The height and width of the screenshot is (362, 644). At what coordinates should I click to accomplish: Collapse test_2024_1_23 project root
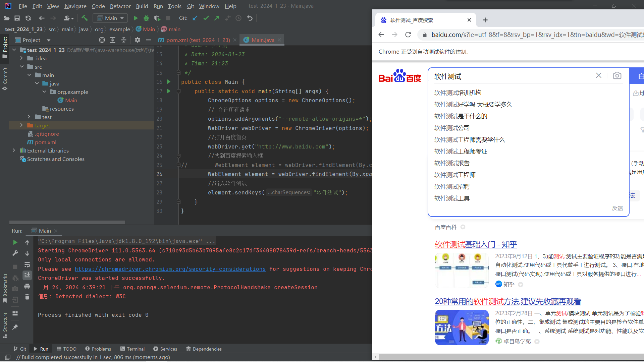(14, 50)
